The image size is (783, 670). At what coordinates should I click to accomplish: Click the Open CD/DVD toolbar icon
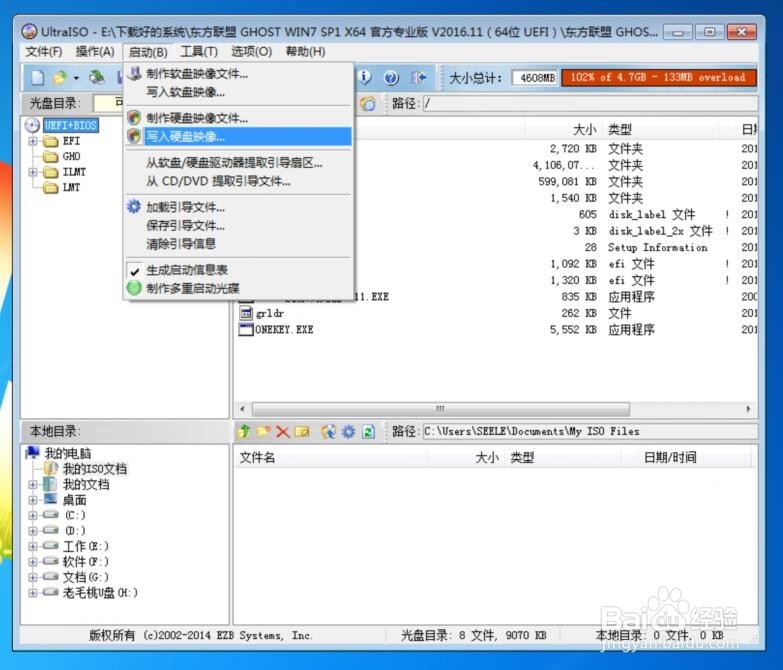97,77
